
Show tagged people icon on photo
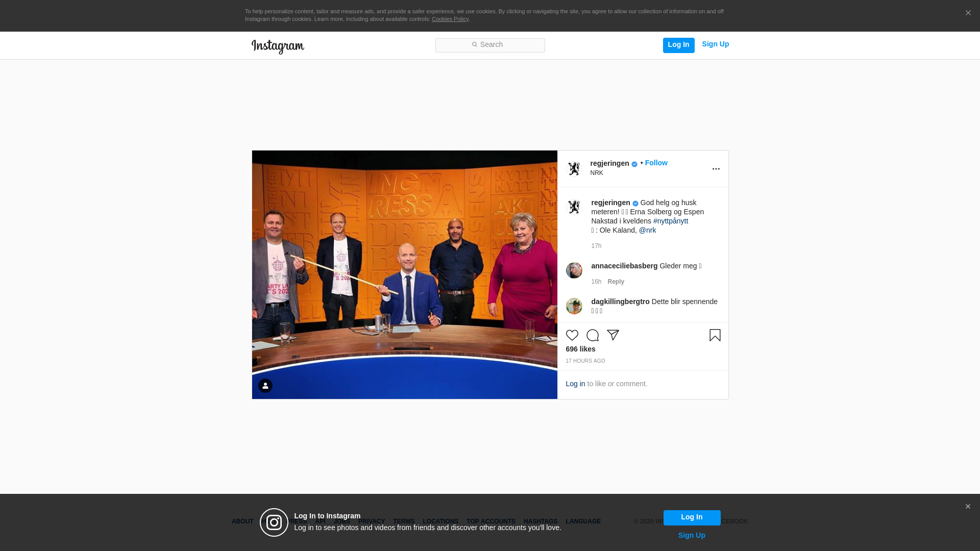(x=265, y=386)
